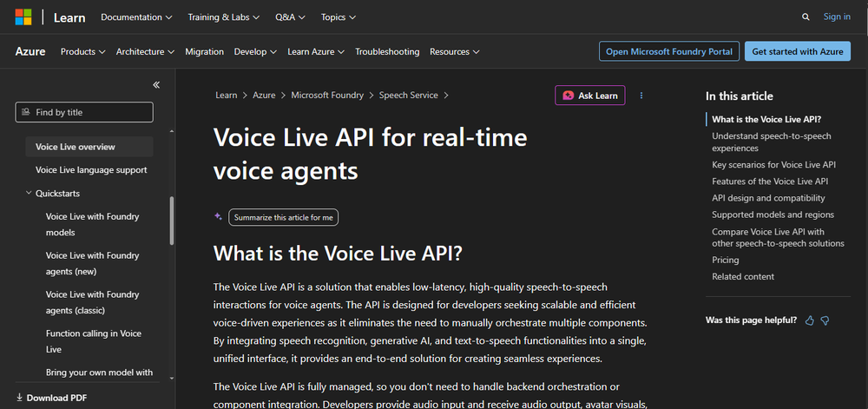868x409 pixels.
Task: Jump to Related content section
Action: pyautogui.click(x=743, y=276)
